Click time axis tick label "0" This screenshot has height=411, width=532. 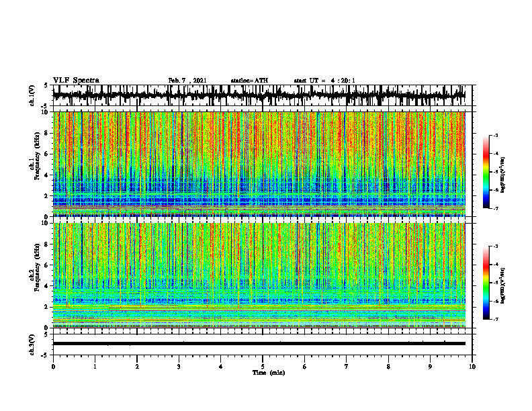coord(53,367)
